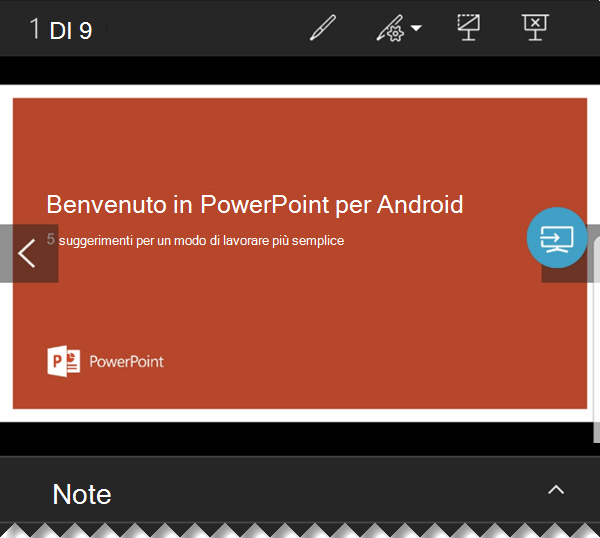Image resolution: width=600 pixels, height=538 pixels.
Task: Click the slide counter 1 DI 9
Action: tap(61, 29)
